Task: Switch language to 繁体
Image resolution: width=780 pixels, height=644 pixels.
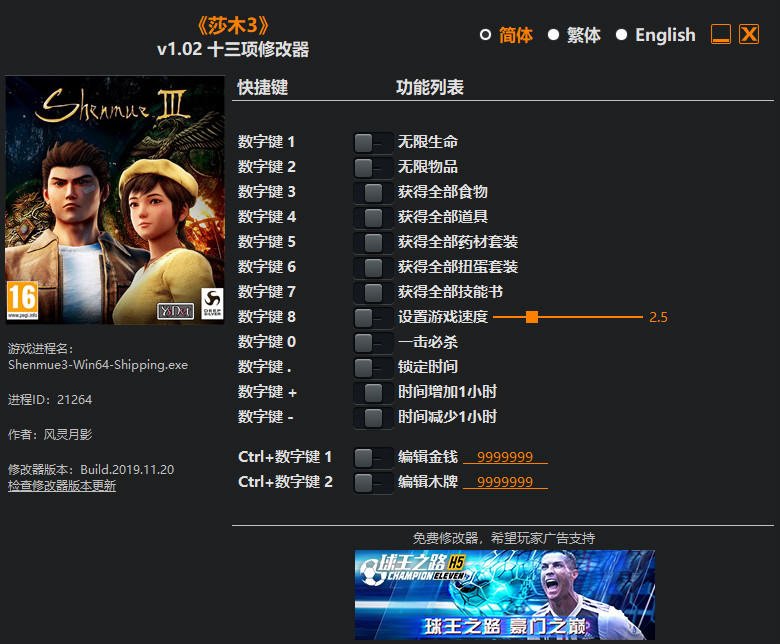Action: click(x=553, y=35)
